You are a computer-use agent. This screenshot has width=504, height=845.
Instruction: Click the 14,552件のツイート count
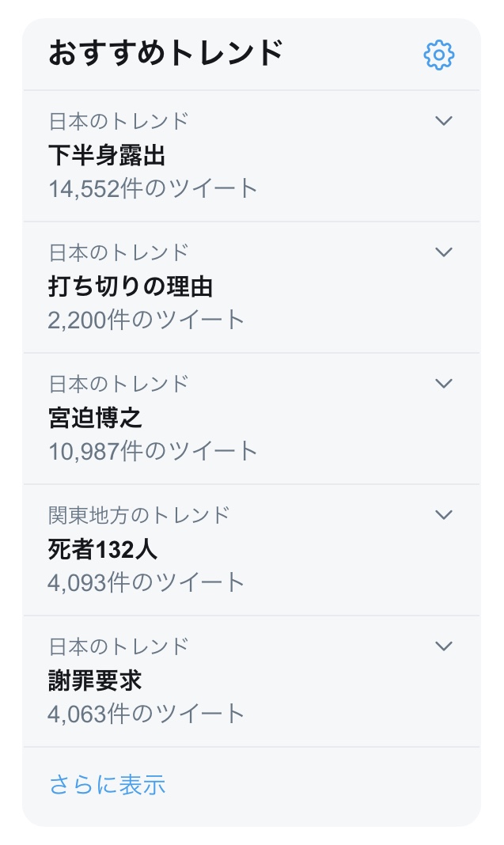[x=153, y=188]
